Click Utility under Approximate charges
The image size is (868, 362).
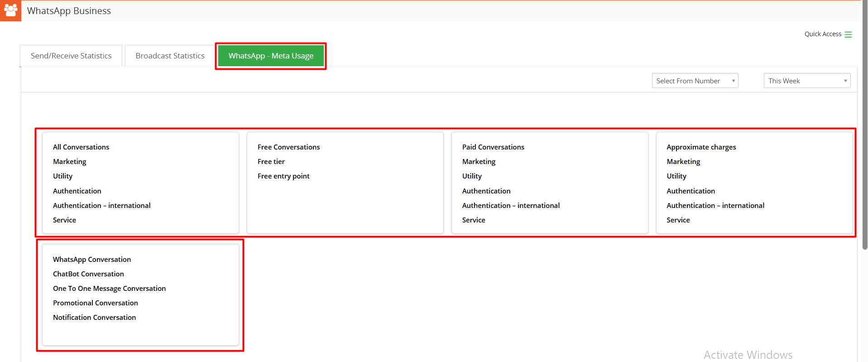point(676,176)
